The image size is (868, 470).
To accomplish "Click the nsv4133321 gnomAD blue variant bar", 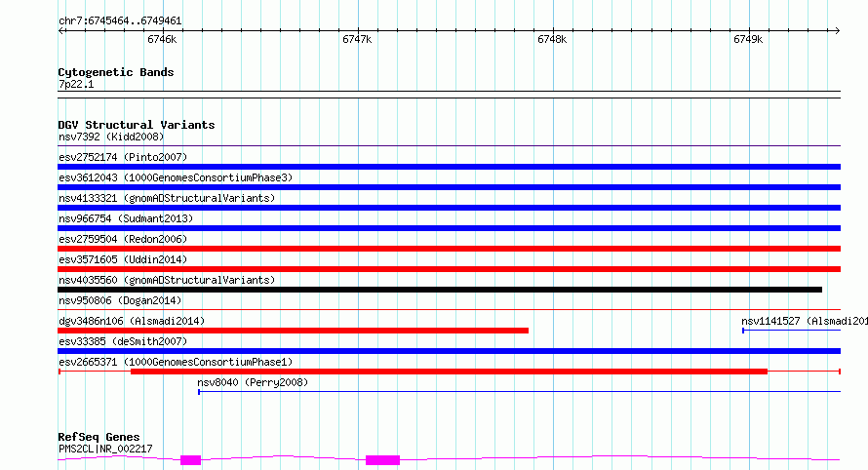I will 449,208.
